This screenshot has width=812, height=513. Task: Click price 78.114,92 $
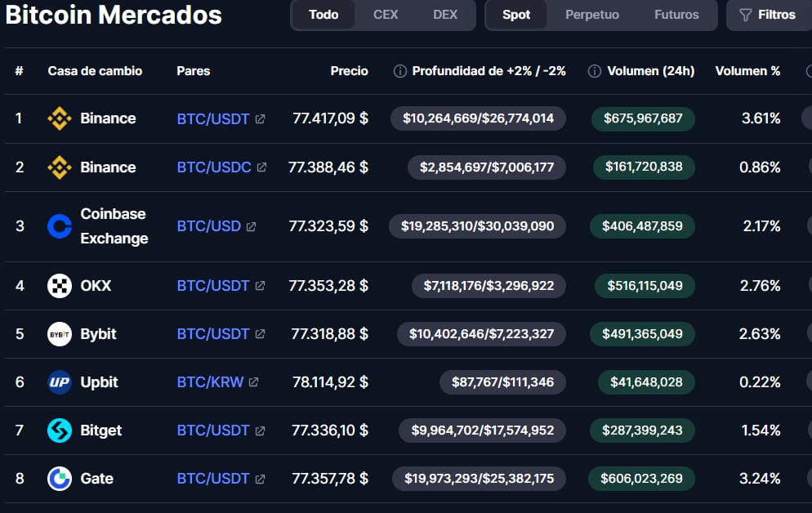330,382
